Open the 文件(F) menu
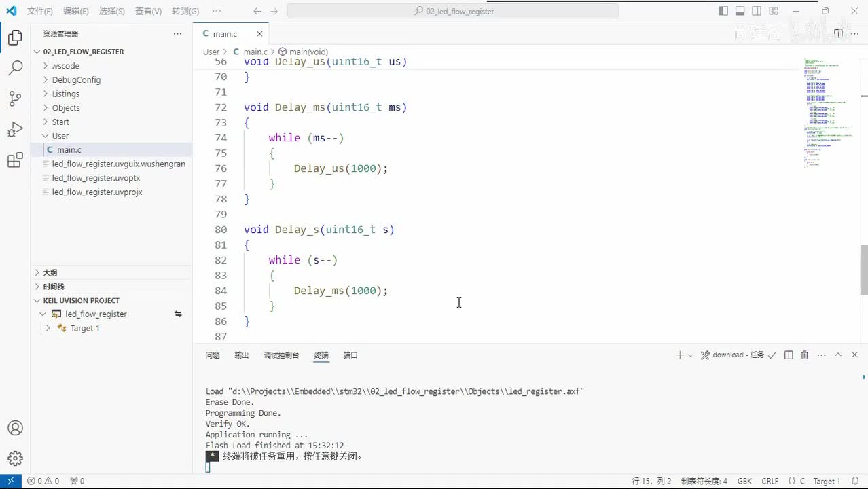Image resolution: width=868 pixels, height=489 pixels. [40, 11]
